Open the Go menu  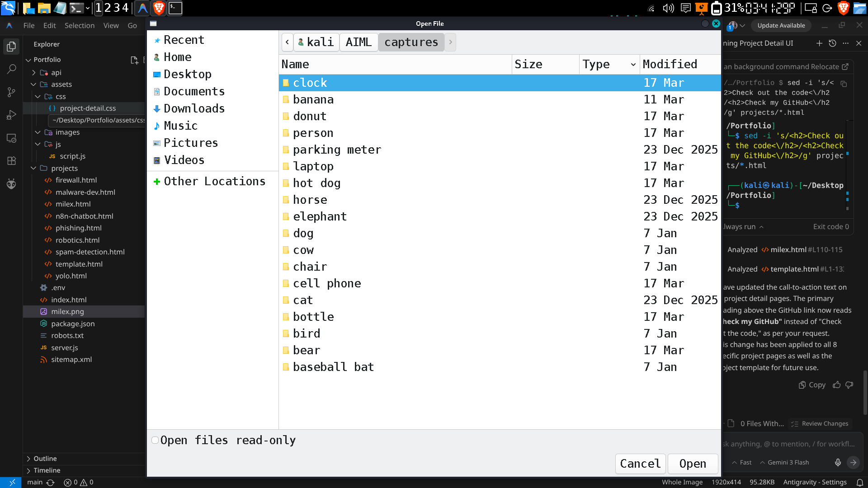[132, 26]
